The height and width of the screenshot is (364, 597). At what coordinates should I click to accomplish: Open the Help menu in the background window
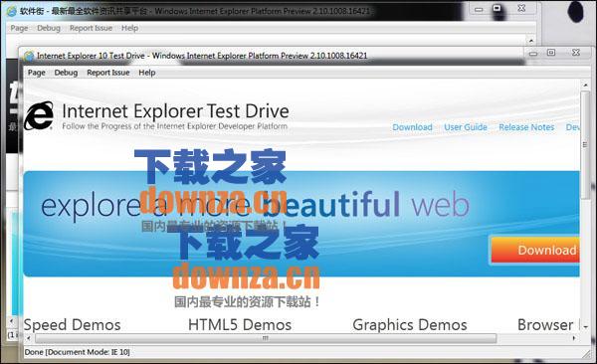pyautogui.click(x=129, y=28)
